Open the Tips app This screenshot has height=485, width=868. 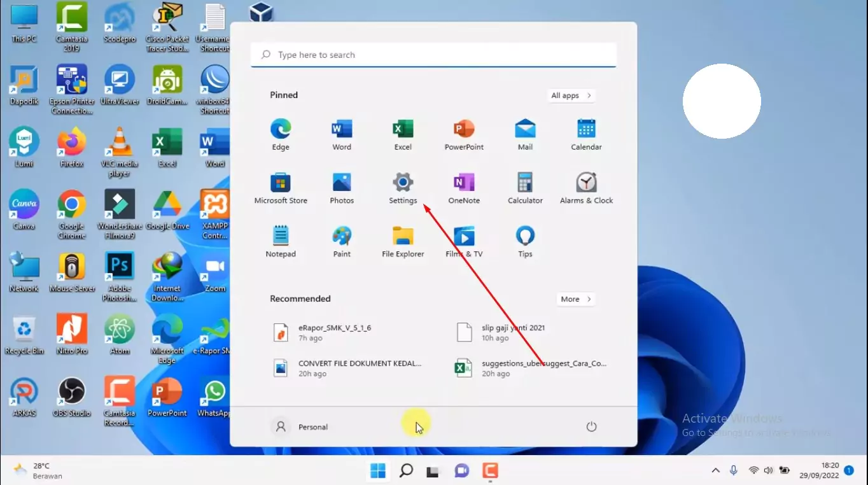click(525, 242)
